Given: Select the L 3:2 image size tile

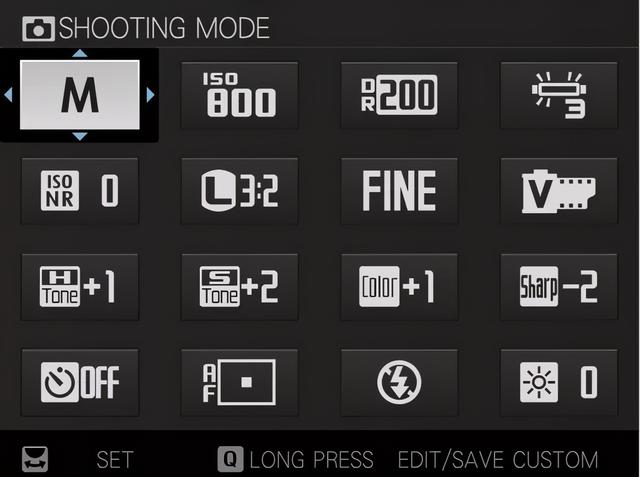Looking at the screenshot, I should pyautogui.click(x=240, y=191).
